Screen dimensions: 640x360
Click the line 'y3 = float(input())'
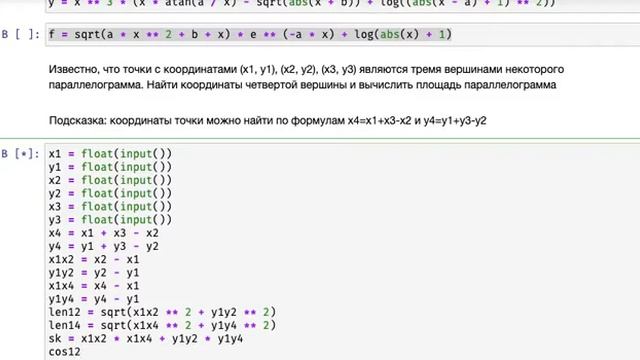(110, 220)
